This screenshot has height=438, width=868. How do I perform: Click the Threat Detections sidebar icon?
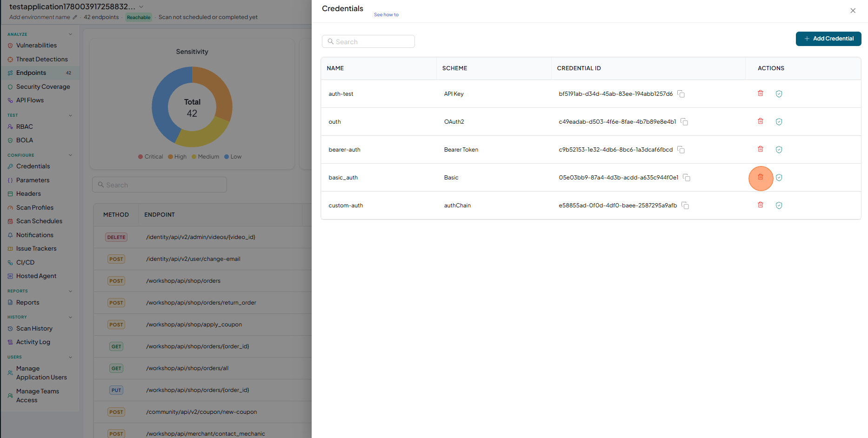[x=10, y=60]
